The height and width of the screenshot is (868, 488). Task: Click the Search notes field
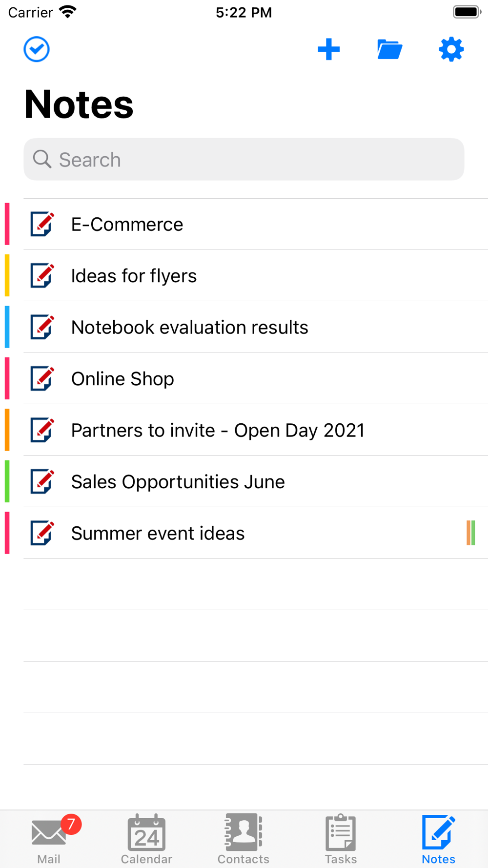(x=244, y=160)
